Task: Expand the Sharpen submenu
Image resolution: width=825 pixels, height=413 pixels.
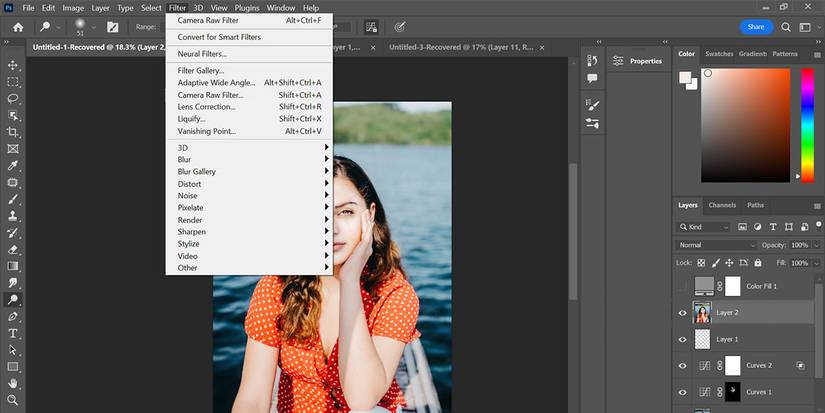Action: (249, 231)
